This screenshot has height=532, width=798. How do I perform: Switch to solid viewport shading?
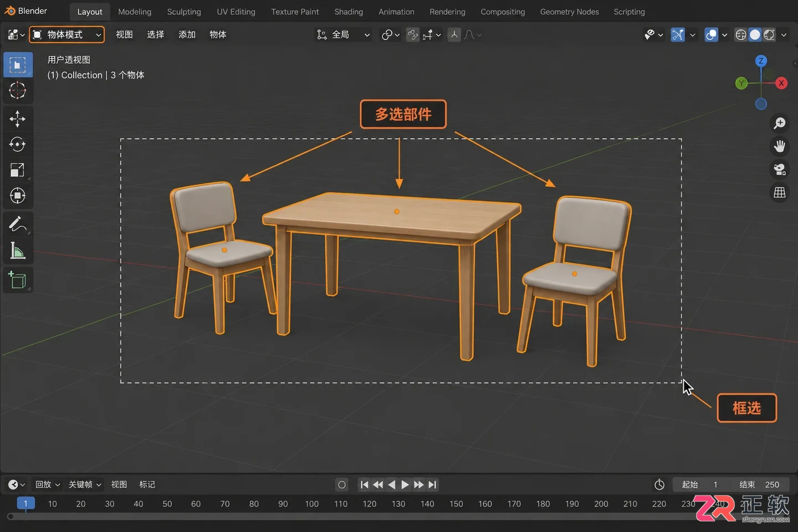[755, 35]
